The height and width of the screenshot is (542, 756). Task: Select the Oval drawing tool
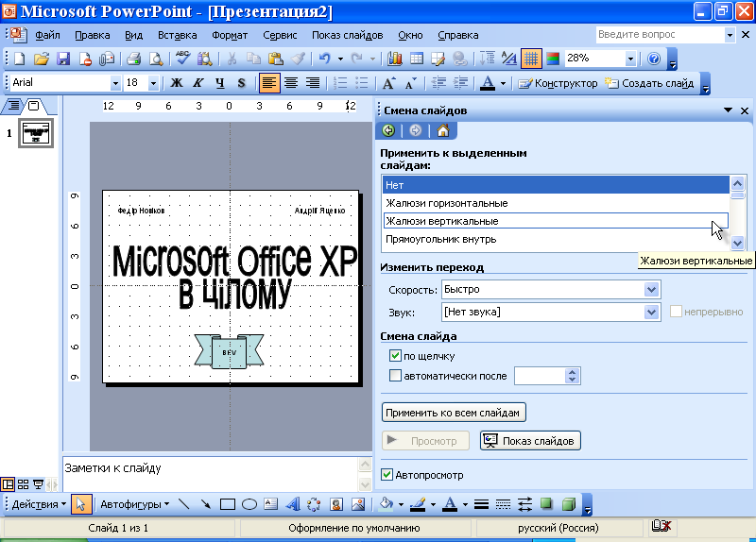pyautogui.click(x=249, y=504)
